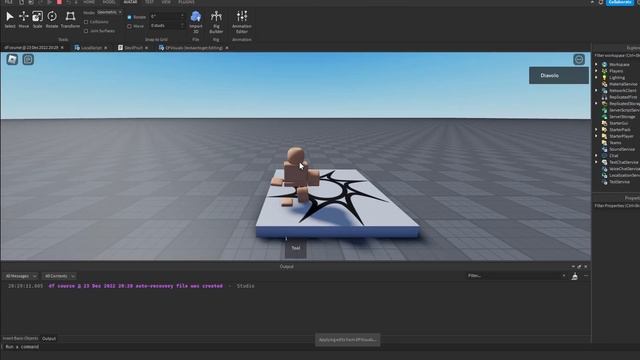The image size is (640, 360).
Task: Open the three-dot menu in viewport corner
Action: (x=579, y=60)
